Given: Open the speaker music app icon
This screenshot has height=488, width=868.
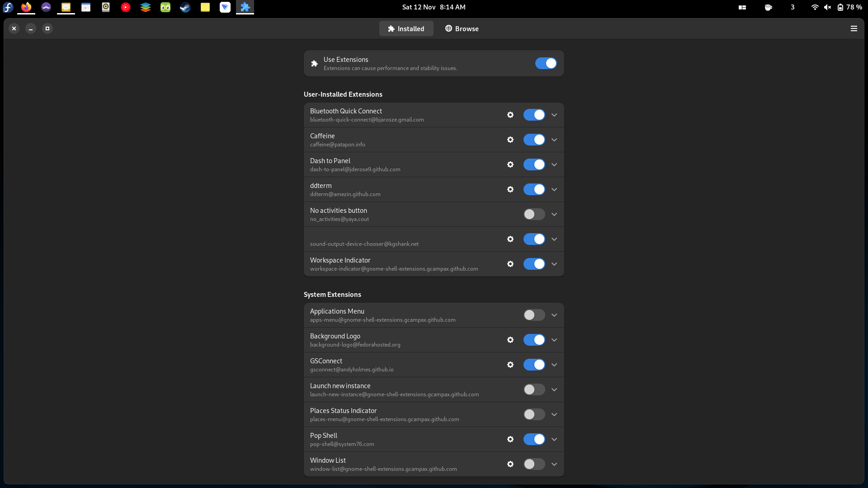Looking at the screenshot, I should click(106, 7).
